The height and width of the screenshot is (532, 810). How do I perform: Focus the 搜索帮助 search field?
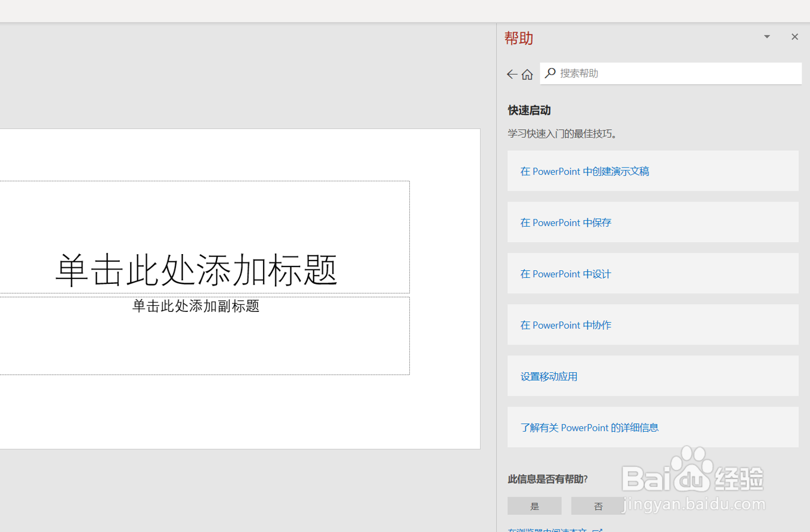click(670, 73)
